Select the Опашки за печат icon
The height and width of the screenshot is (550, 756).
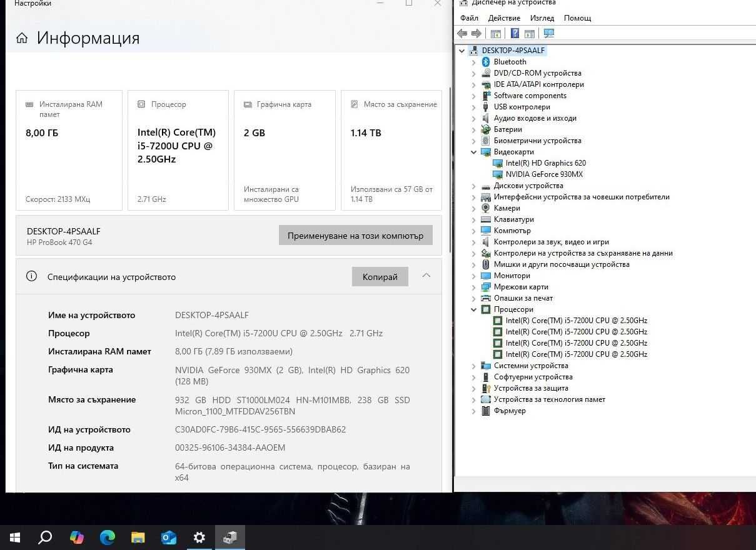pos(486,298)
